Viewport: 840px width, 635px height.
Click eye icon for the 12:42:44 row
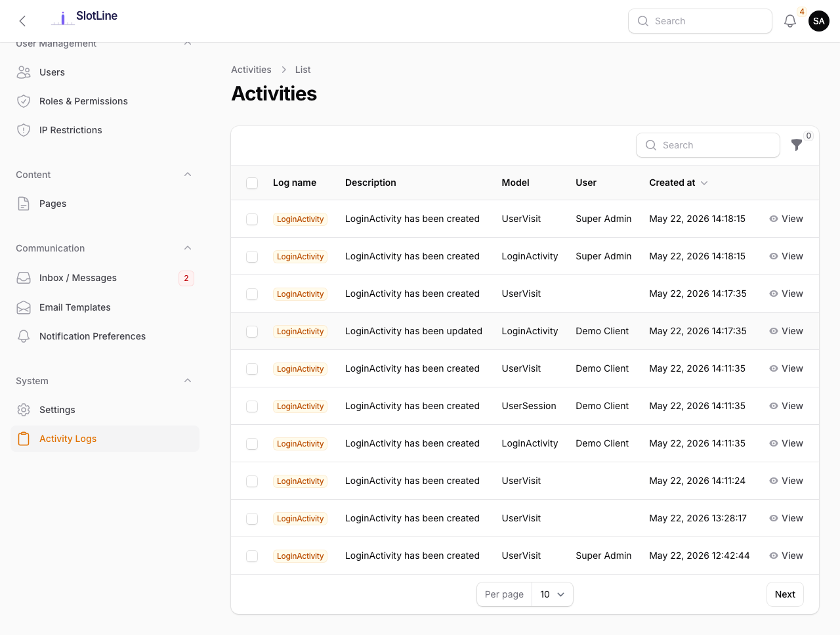point(774,556)
